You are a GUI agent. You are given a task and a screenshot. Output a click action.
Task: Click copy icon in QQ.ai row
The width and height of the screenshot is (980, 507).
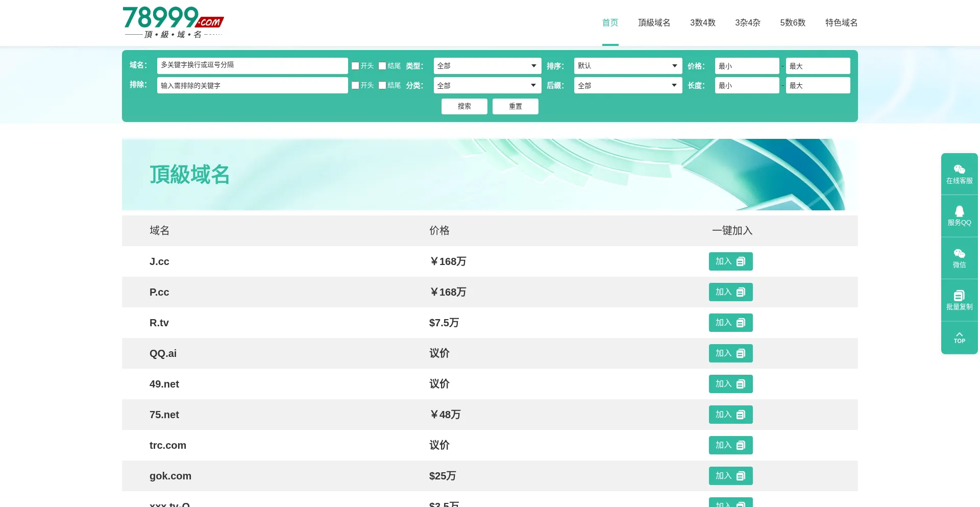pos(741,353)
